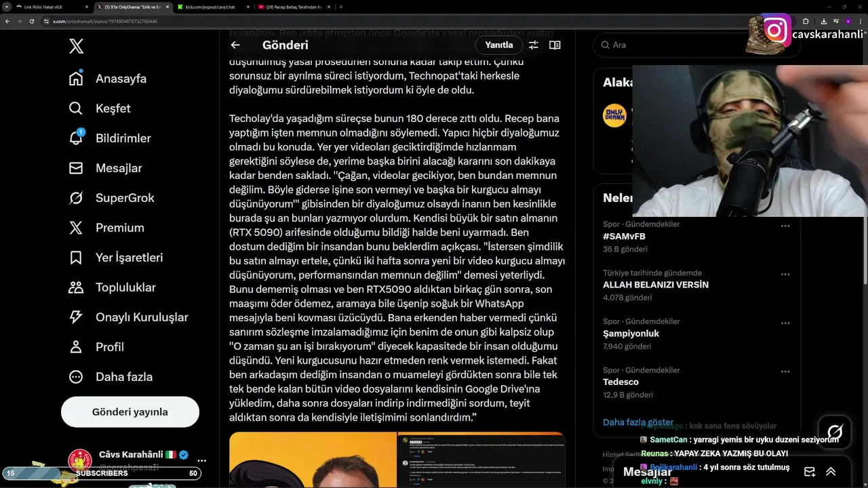The width and height of the screenshot is (868, 488).
Task: Open the floating Grok button
Action: [x=835, y=432]
